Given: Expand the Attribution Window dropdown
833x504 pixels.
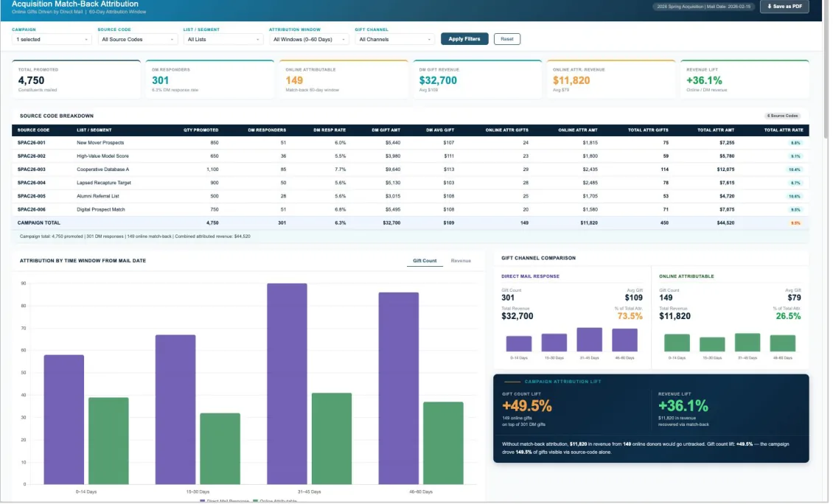Looking at the screenshot, I should click(309, 39).
